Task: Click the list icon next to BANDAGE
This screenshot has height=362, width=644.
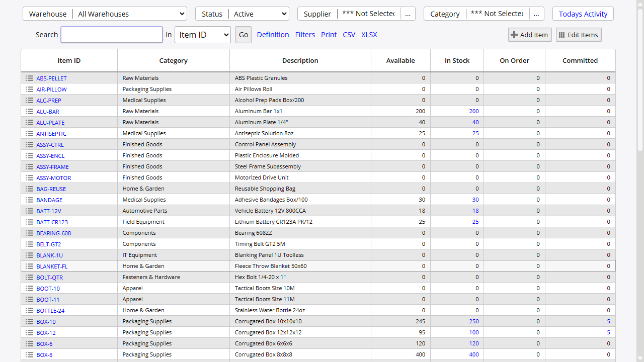Action: tap(29, 200)
